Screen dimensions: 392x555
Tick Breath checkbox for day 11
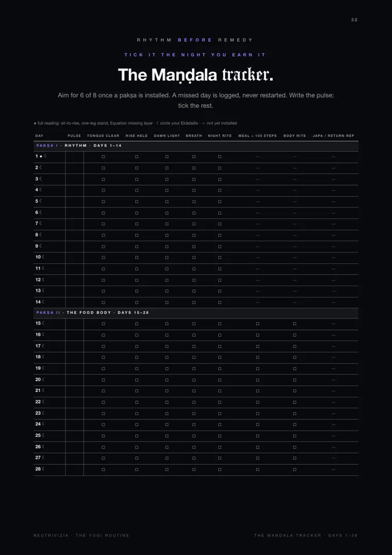194,268
